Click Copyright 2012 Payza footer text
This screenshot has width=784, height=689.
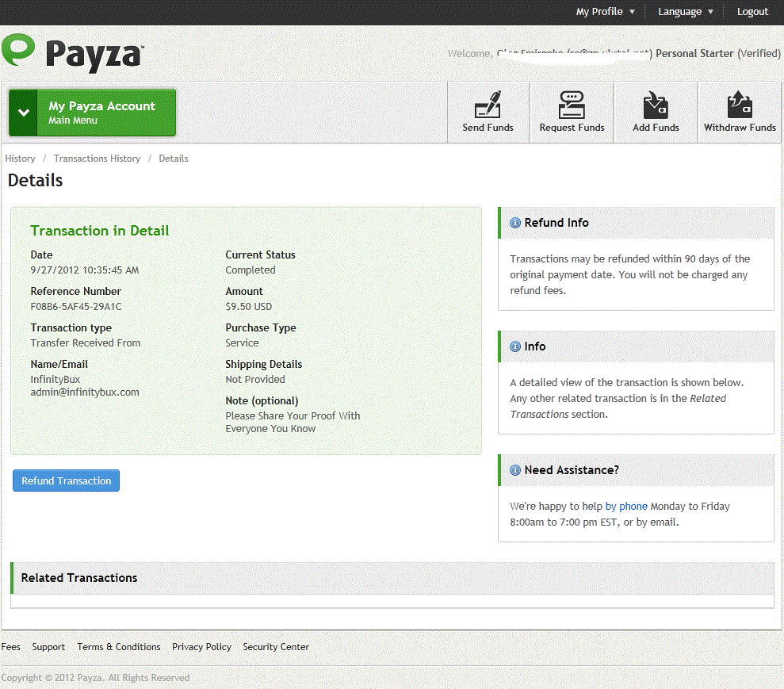[95, 677]
